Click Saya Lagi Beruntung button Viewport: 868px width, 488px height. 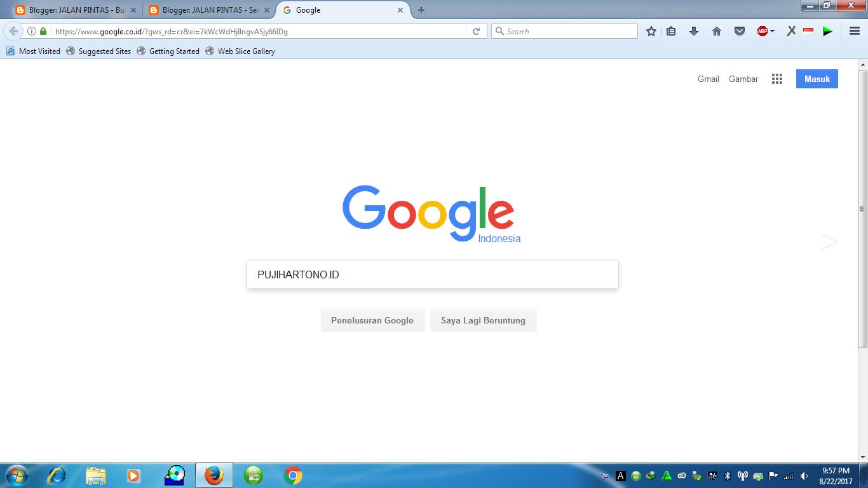pos(483,320)
